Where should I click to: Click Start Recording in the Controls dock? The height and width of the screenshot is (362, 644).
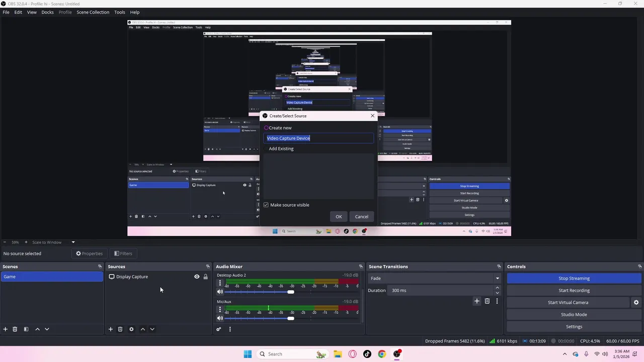point(574,290)
